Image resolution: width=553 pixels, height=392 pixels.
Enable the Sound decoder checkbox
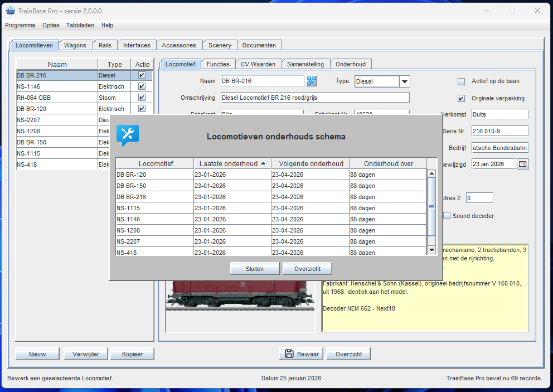pyautogui.click(x=447, y=216)
